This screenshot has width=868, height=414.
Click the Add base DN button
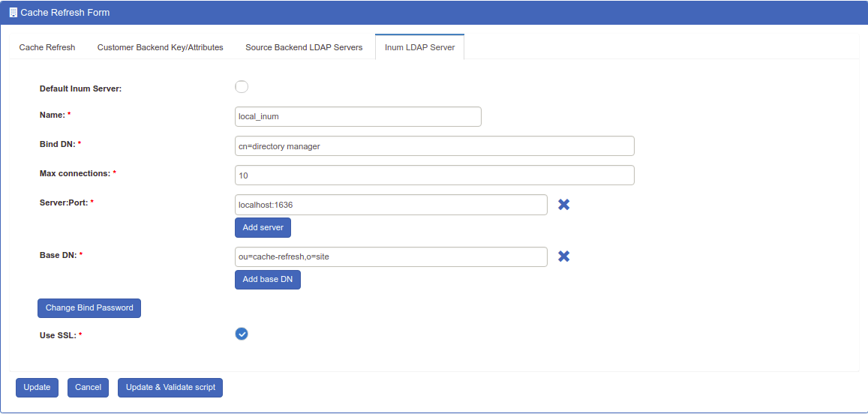[x=268, y=280]
